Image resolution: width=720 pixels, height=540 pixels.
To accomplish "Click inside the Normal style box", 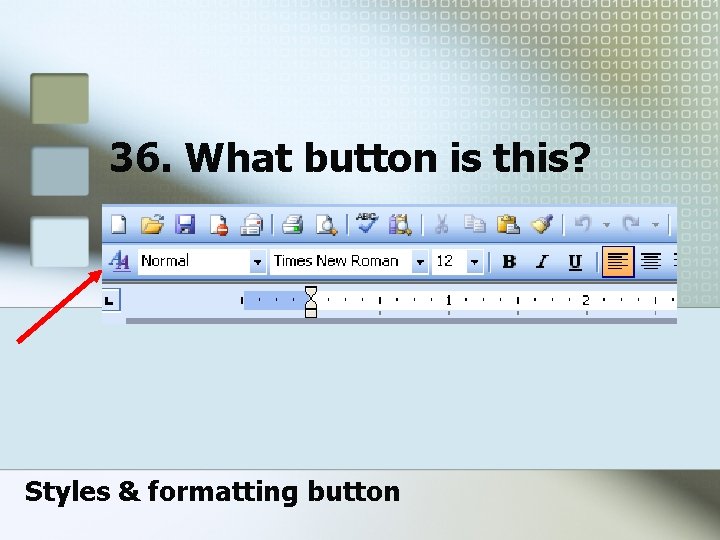I will [194, 262].
